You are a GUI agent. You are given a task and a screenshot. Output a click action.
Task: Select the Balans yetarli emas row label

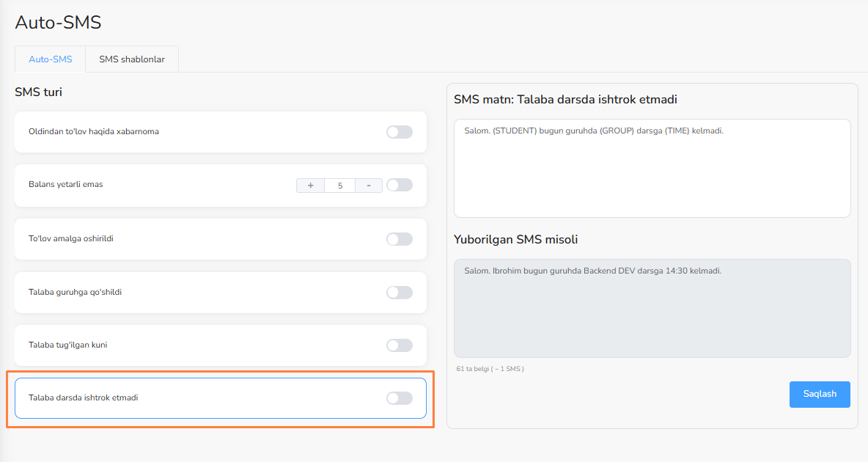[x=66, y=185]
